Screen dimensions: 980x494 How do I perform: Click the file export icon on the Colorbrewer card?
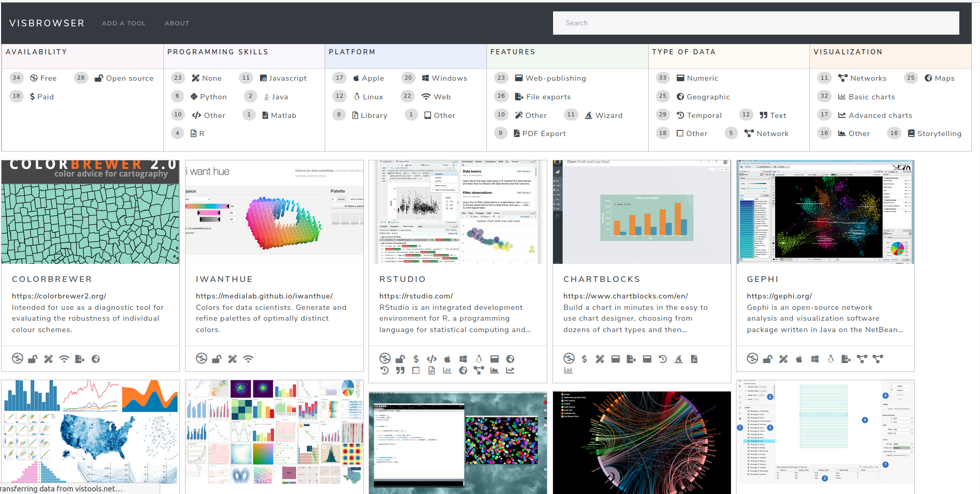pyautogui.click(x=80, y=358)
